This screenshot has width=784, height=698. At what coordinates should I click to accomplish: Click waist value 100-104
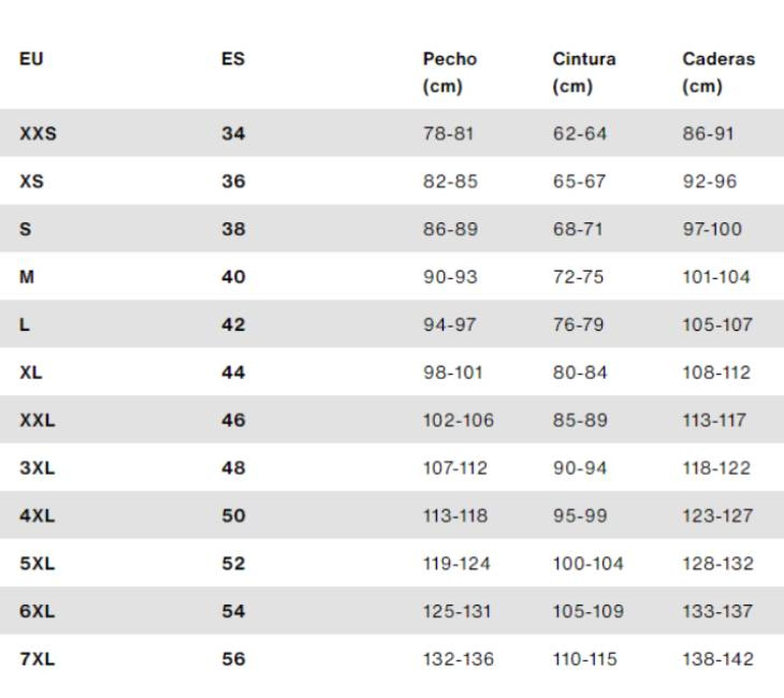click(588, 563)
